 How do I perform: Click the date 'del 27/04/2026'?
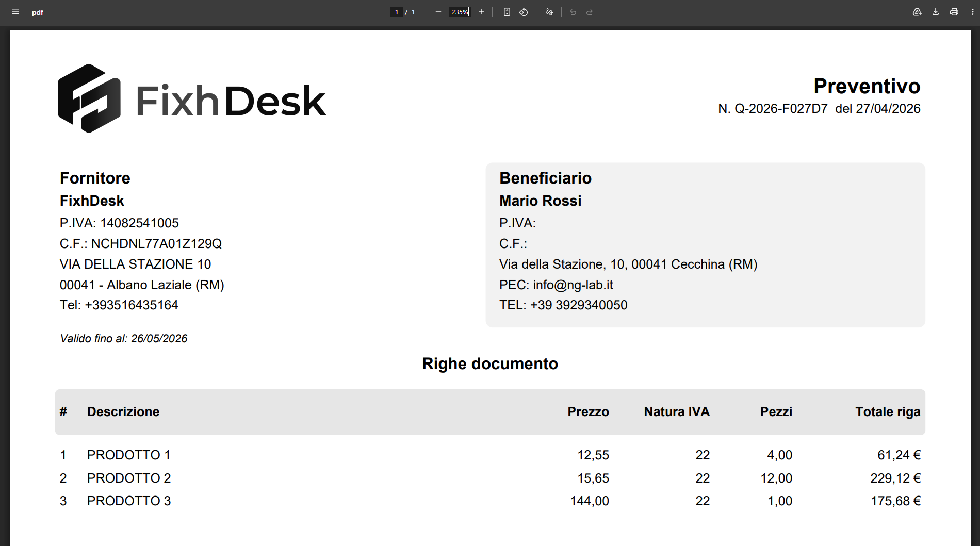coord(878,109)
